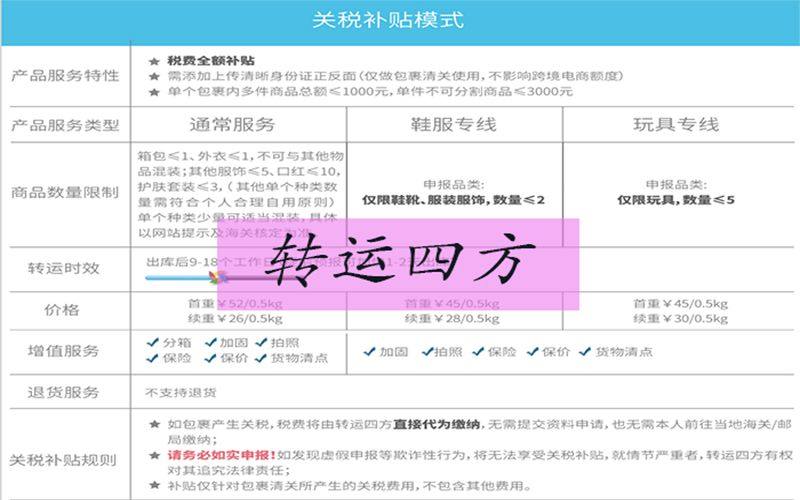Click the star before 单个包裹内多件商品总额
Screen dimensions: 800x500
155,92
